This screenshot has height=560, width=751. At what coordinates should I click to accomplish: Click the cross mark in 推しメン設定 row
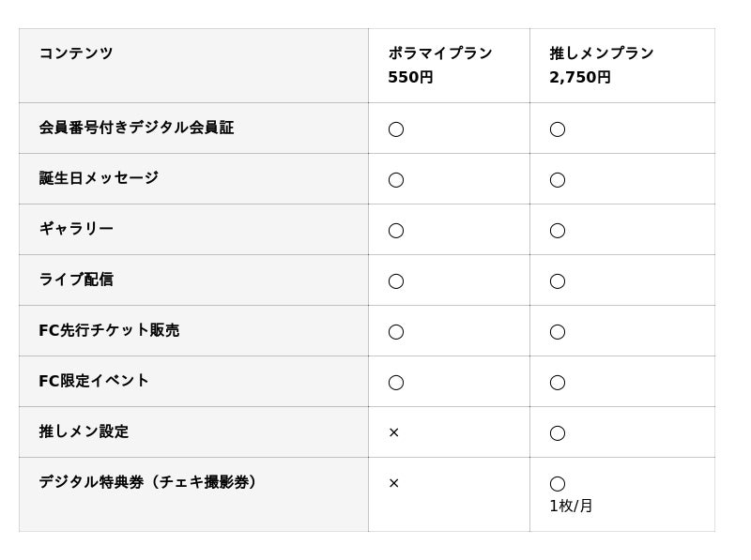point(394,432)
